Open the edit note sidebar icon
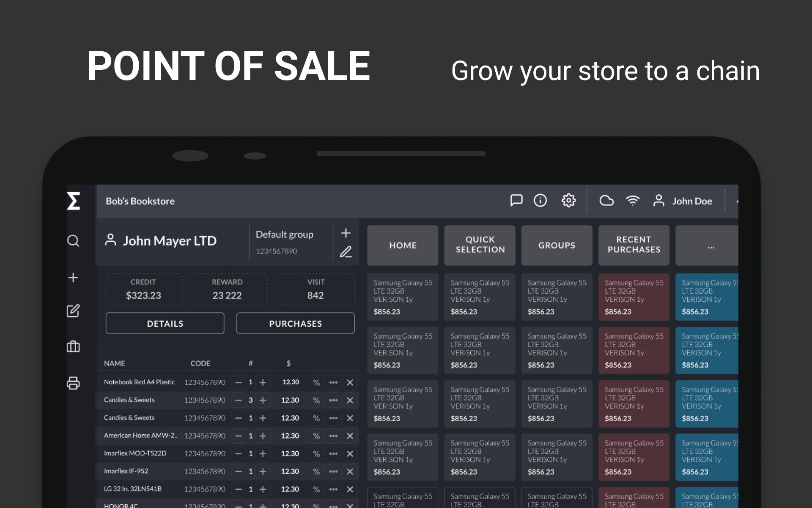Screen dimensions: 812x508 pyautogui.click(x=73, y=311)
